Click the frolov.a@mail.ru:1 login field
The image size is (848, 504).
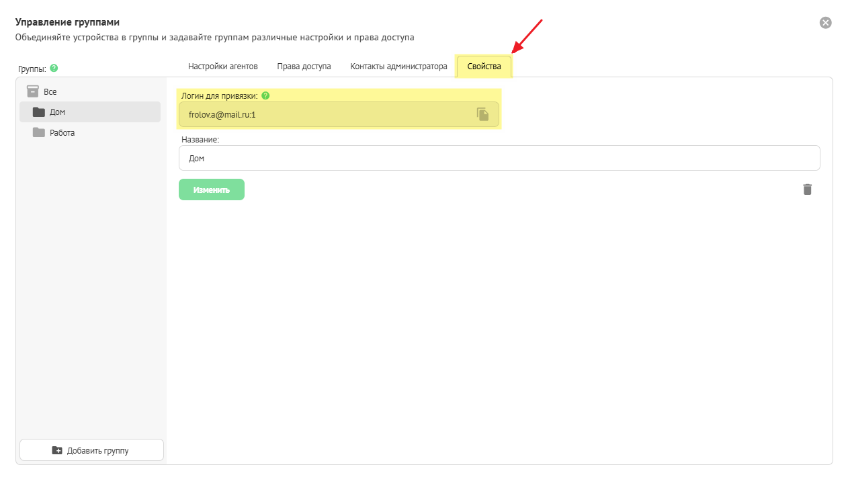[x=323, y=114]
